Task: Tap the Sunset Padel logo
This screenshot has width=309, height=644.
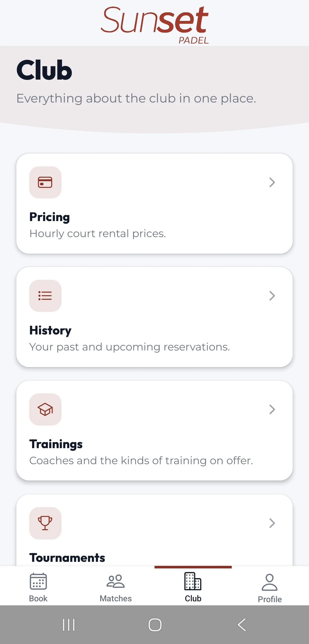Action: (x=154, y=25)
